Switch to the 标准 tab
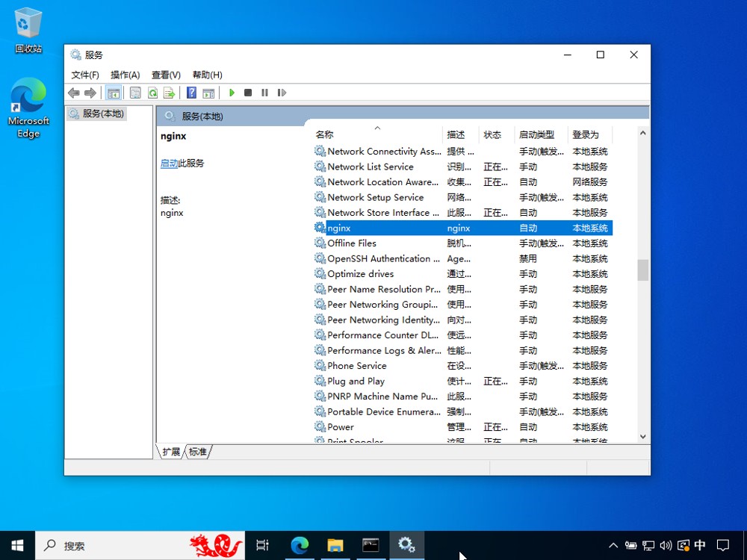Viewport: 747px width, 560px height. point(198,452)
